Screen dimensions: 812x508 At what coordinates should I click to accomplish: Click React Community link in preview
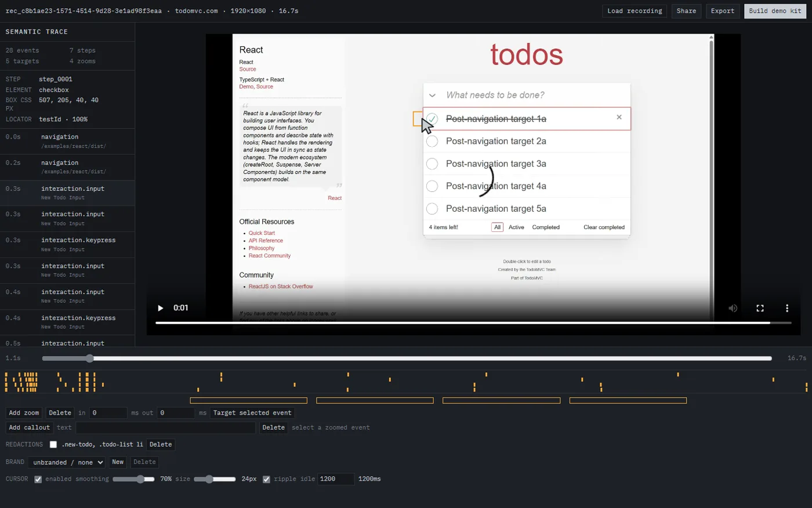click(x=270, y=256)
